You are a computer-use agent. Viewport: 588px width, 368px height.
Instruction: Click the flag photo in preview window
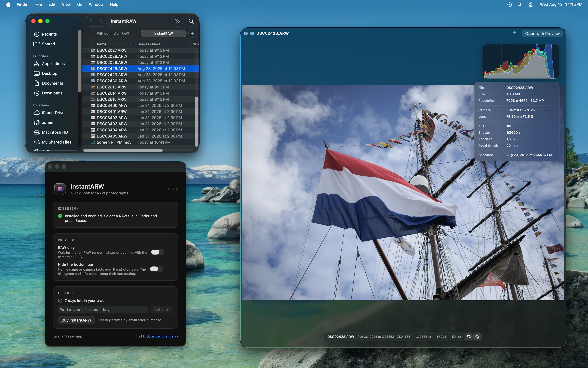pyautogui.click(x=403, y=193)
